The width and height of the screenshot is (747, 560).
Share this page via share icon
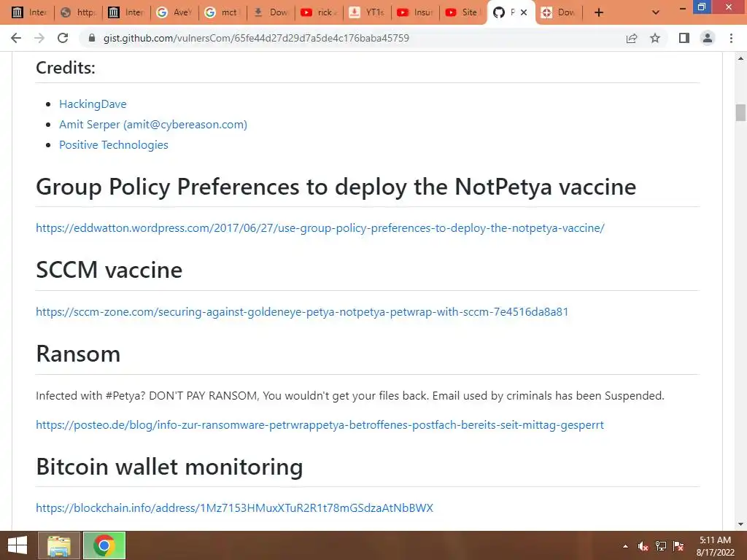click(632, 38)
